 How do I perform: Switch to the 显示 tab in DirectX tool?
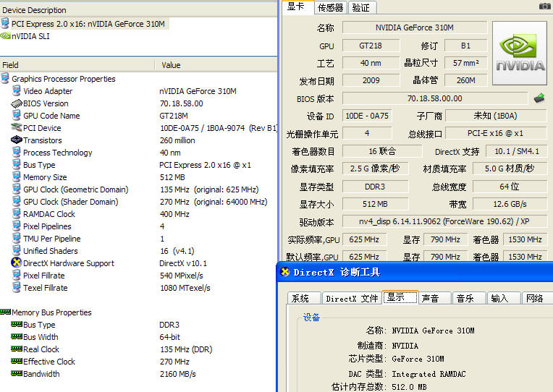pyautogui.click(x=400, y=297)
